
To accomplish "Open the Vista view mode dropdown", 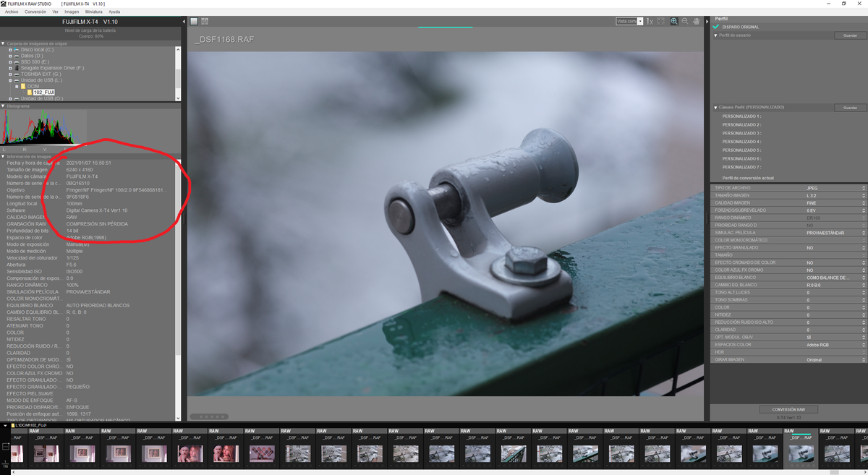I will coord(640,22).
